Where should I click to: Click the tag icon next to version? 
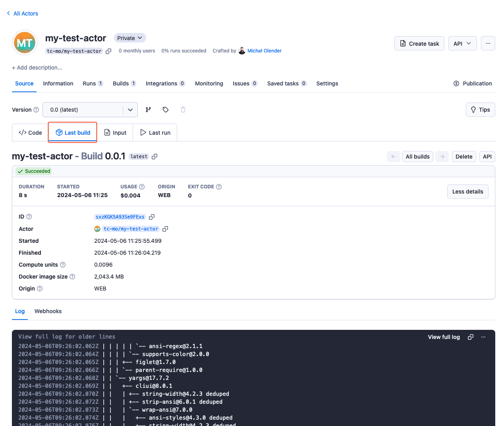pyautogui.click(x=166, y=110)
